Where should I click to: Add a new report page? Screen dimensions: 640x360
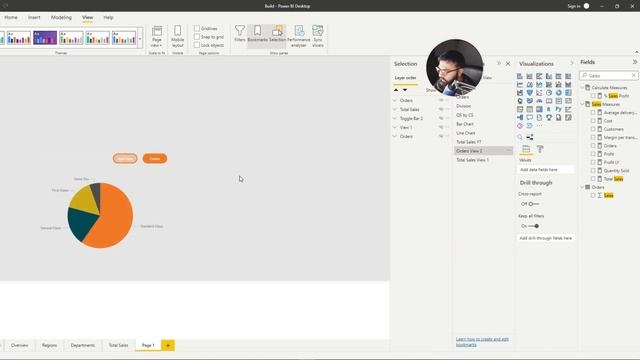pyautogui.click(x=168, y=345)
